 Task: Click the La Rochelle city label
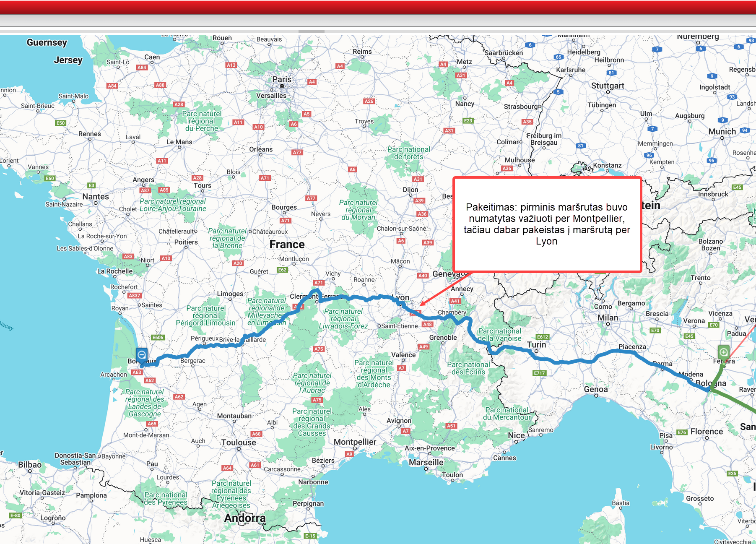pyautogui.click(x=115, y=271)
